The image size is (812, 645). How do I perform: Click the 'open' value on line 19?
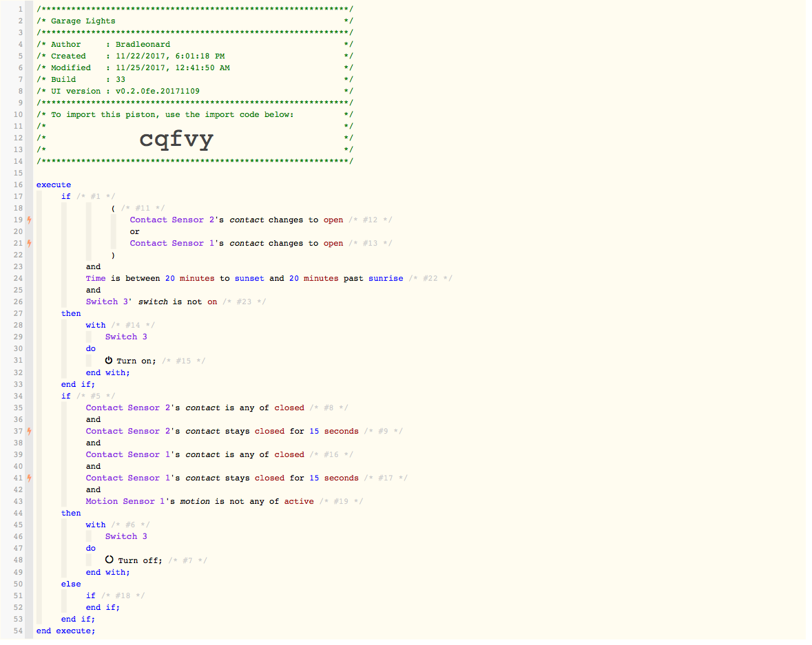333,220
